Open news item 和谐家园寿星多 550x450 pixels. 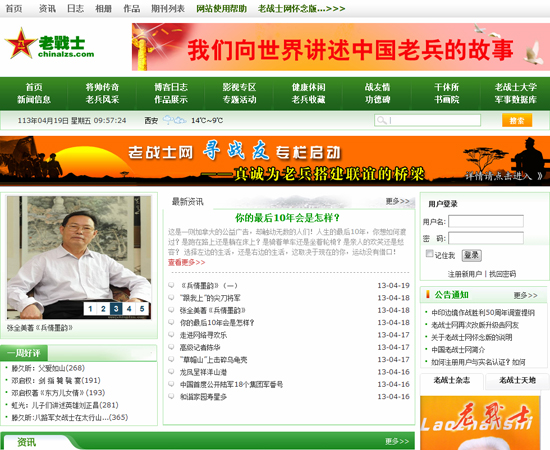coord(203,397)
